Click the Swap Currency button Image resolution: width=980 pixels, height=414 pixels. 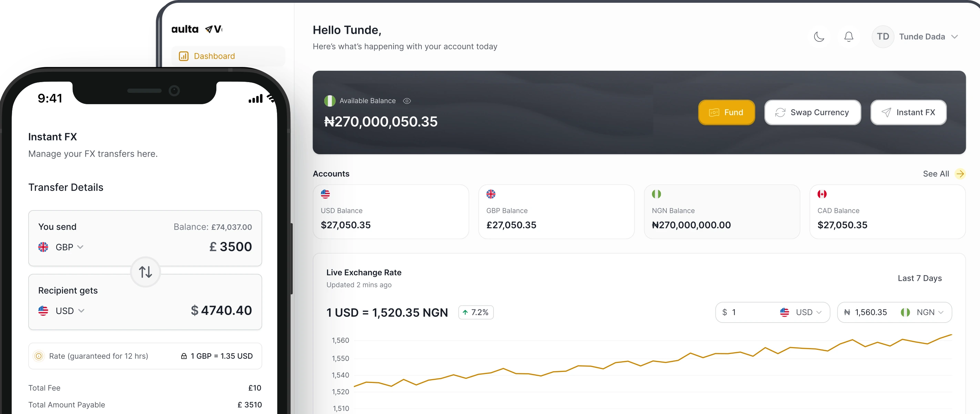tap(812, 112)
